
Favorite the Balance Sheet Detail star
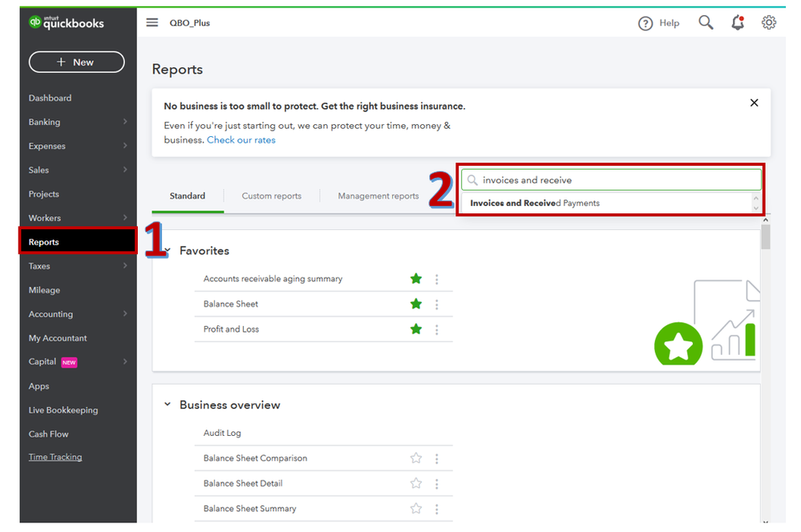[x=416, y=483]
